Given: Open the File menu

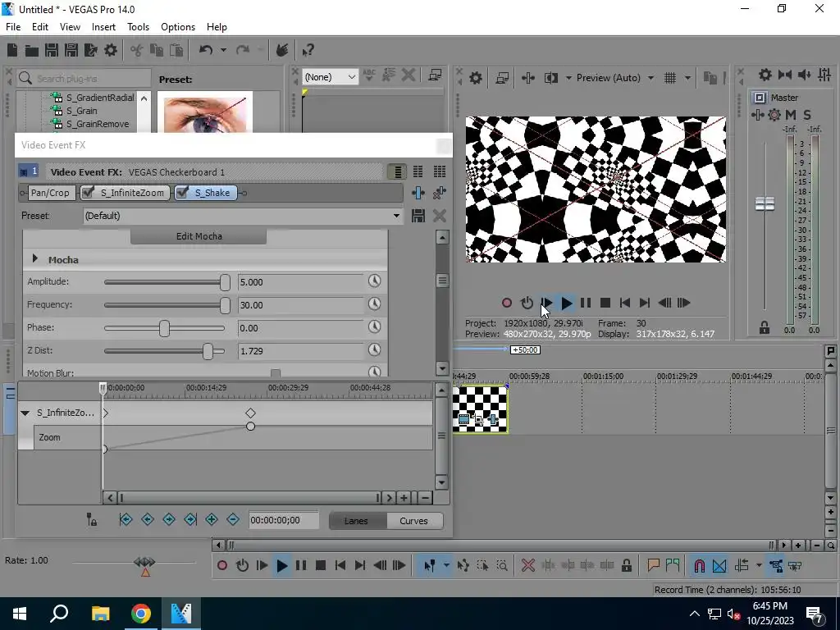Looking at the screenshot, I should click(x=13, y=27).
